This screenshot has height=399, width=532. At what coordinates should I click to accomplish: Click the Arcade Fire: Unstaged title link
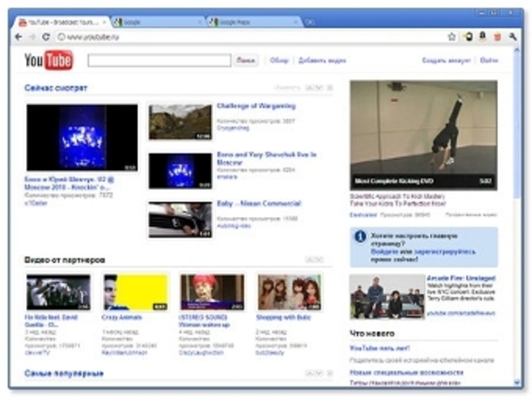coord(461,278)
